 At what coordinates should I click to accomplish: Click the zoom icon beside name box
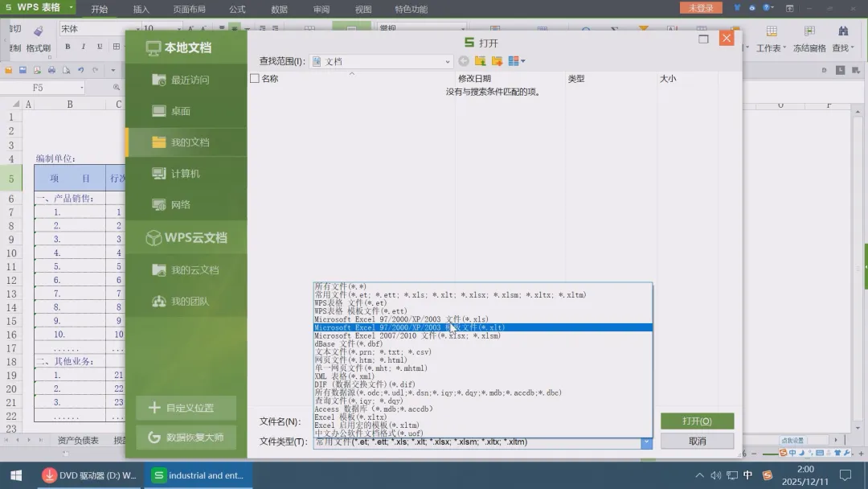[117, 88]
